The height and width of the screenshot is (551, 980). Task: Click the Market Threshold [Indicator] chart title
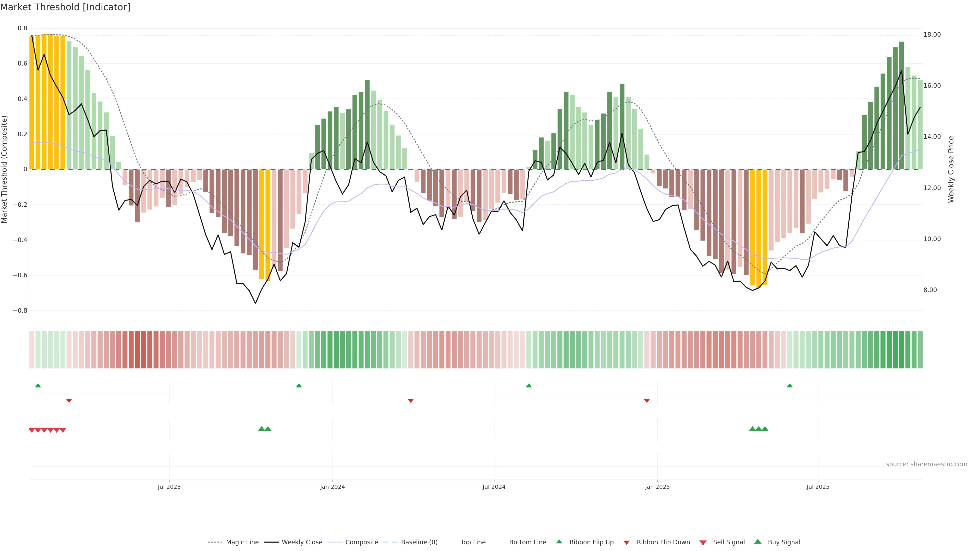(x=65, y=7)
